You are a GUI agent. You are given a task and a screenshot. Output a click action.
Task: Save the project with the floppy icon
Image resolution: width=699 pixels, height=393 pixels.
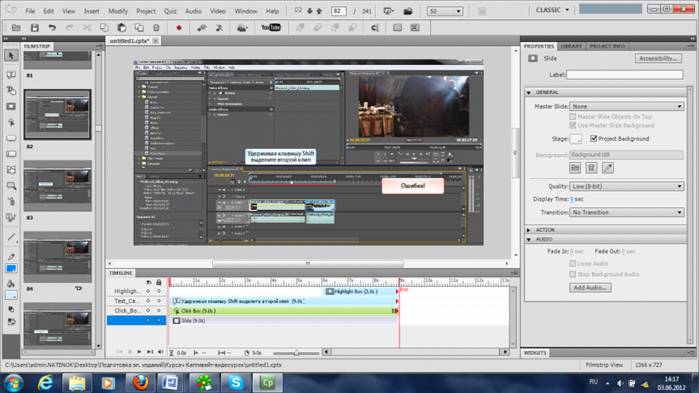pos(34,28)
